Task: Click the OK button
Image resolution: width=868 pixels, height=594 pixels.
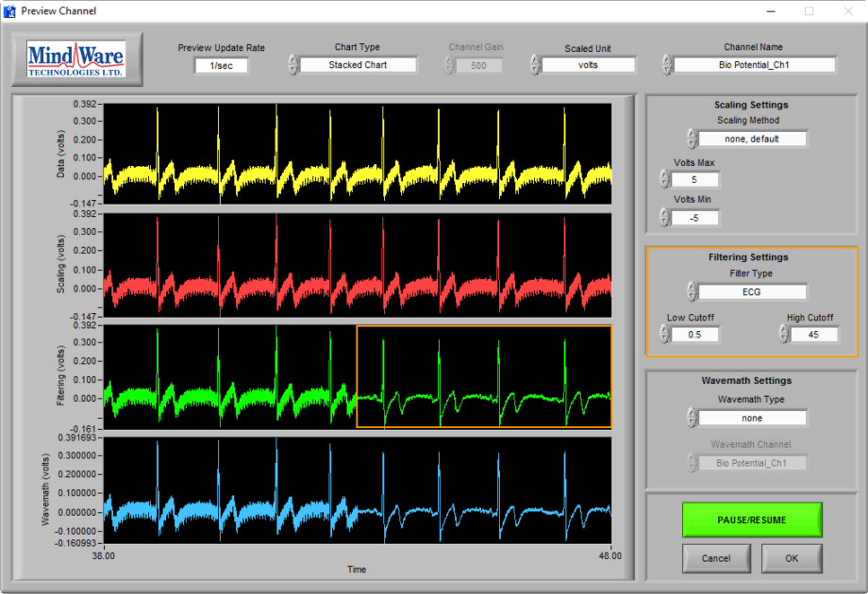Action: point(791,557)
